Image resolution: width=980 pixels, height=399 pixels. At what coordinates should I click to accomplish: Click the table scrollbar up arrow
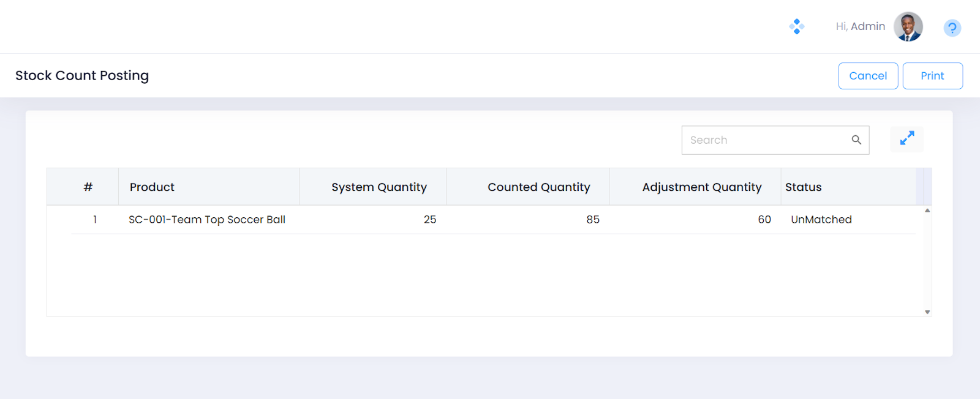pyautogui.click(x=927, y=211)
